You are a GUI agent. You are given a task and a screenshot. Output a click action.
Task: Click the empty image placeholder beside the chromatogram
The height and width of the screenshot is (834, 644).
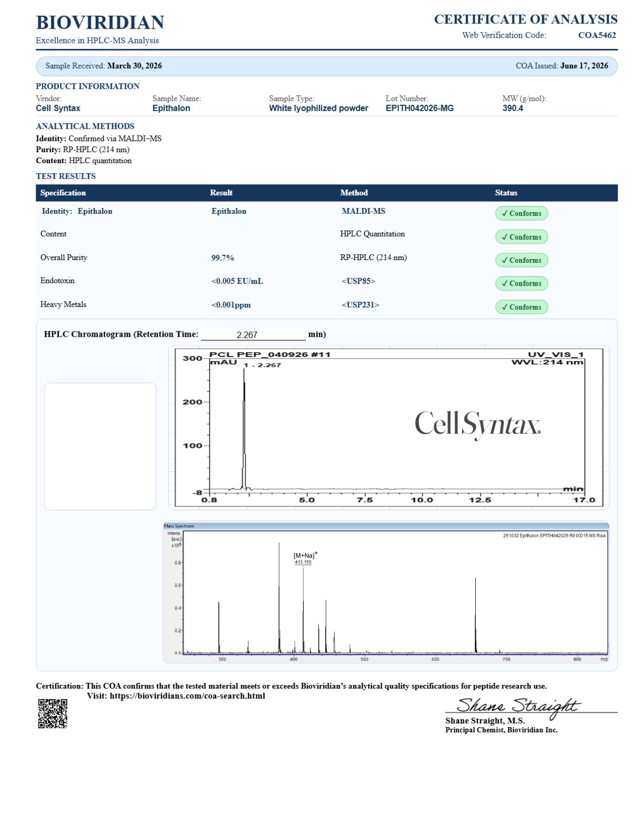(100, 446)
